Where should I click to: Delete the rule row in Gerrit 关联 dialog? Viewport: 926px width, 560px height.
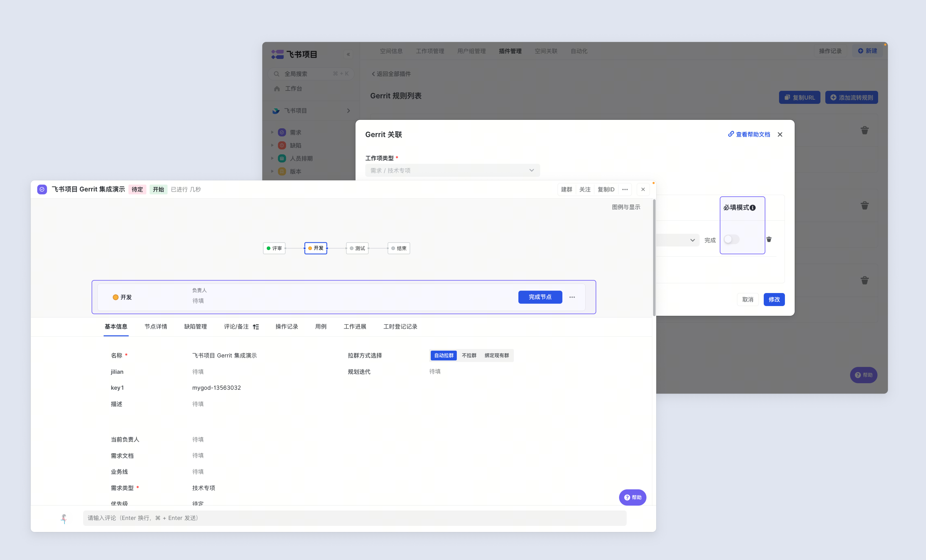click(x=769, y=239)
